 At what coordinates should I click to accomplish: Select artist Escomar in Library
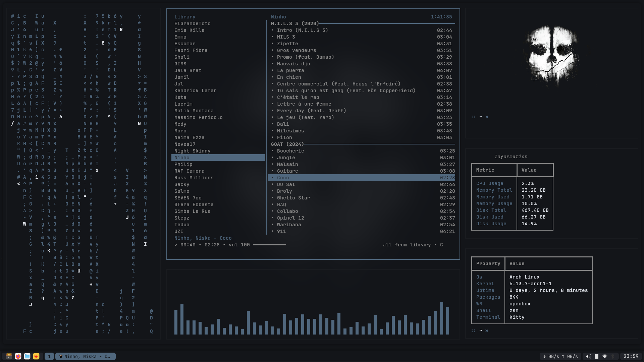(x=185, y=44)
